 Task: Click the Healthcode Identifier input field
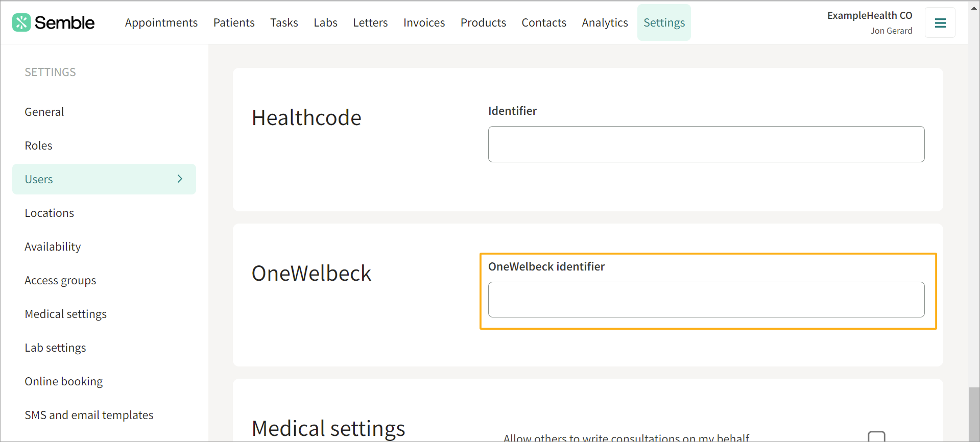(706, 144)
